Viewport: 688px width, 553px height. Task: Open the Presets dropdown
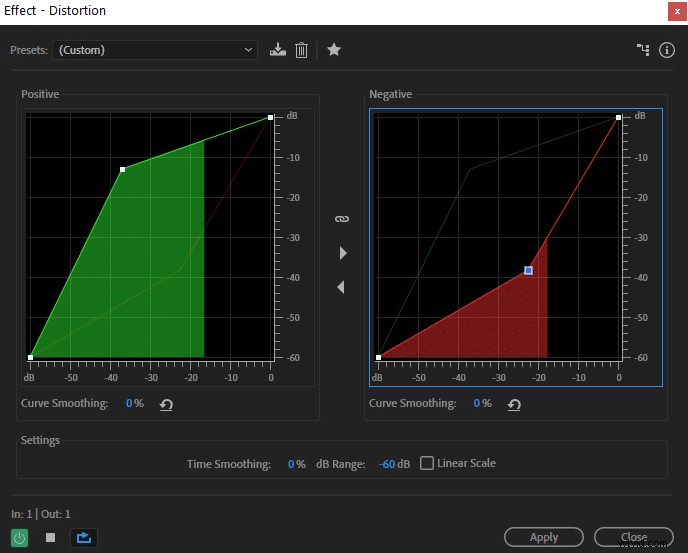(x=155, y=50)
